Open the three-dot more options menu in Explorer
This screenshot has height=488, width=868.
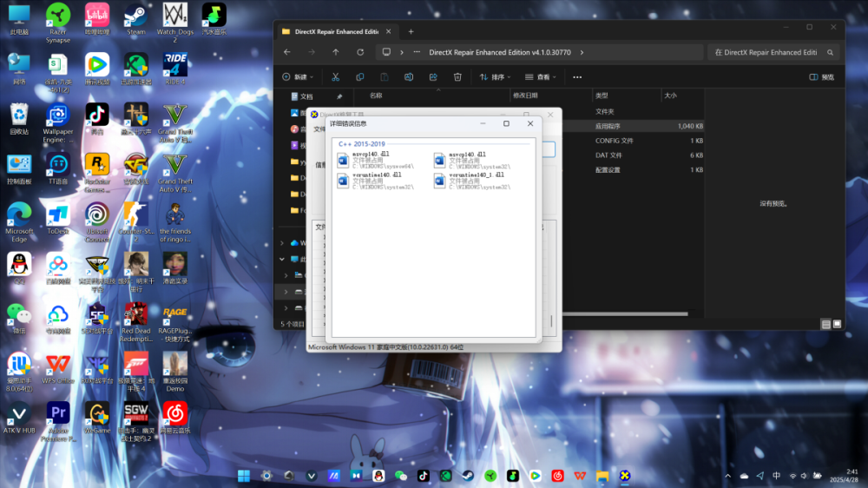(577, 77)
